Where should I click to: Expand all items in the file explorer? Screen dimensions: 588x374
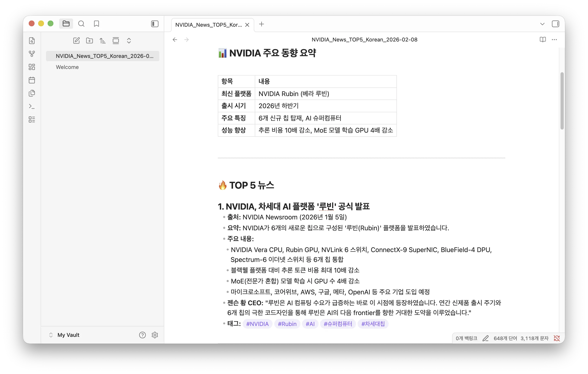(x=129, y=40)
